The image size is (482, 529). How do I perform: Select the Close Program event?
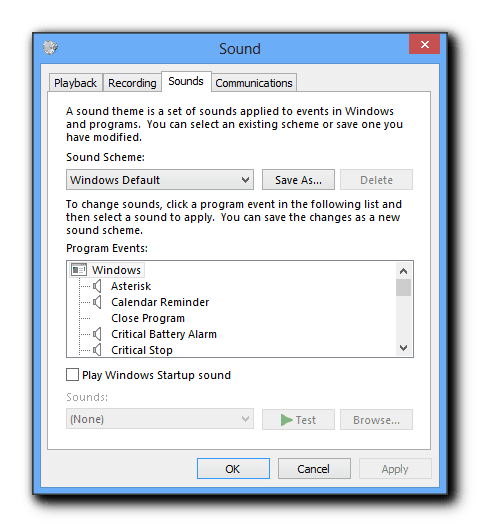(148, 318)
